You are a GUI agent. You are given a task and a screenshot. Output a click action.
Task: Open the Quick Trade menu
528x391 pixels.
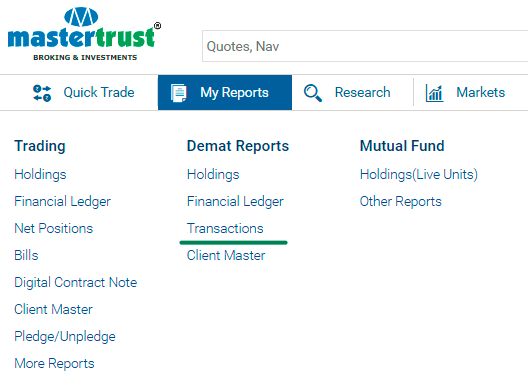[84, 93]
